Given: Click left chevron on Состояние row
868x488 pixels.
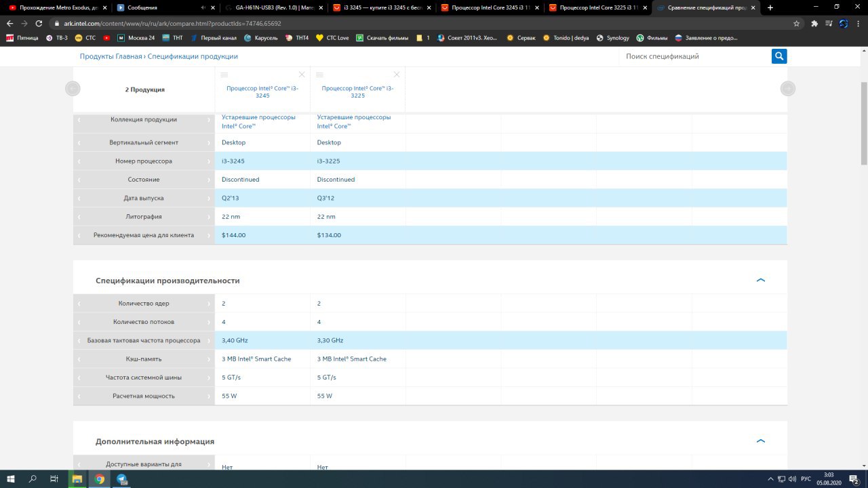Looking at the screenshot, I should coord(79,180).
